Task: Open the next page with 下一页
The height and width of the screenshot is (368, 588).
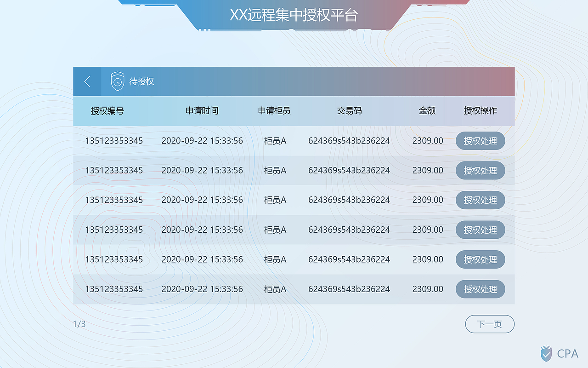Action: pos(490,324)
